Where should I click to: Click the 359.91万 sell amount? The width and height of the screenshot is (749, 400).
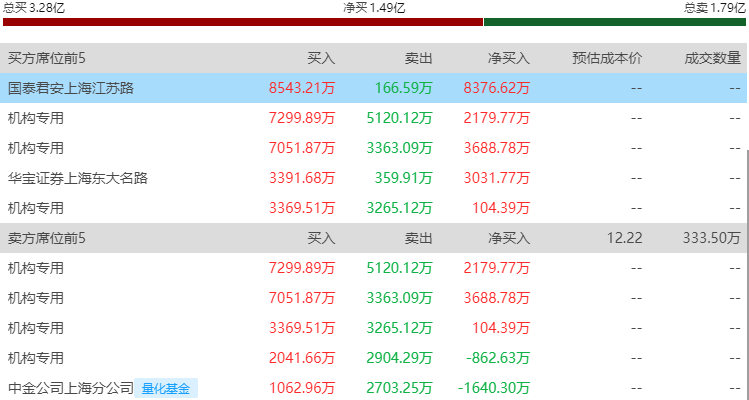point(404,178)
